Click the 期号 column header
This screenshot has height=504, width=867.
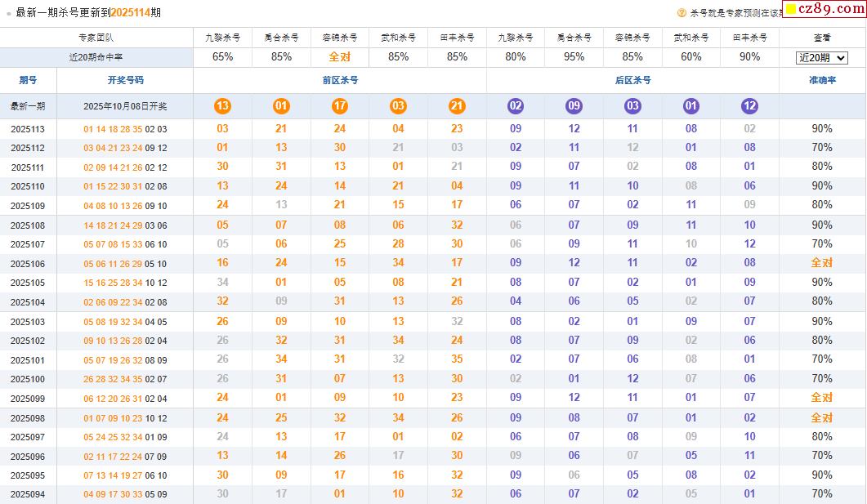coord(28,80)
